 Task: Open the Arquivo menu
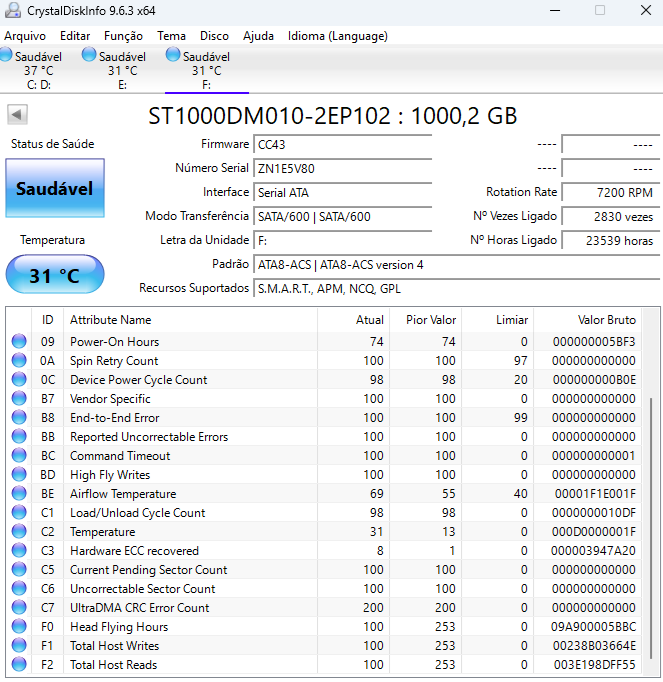click(25, 36)
